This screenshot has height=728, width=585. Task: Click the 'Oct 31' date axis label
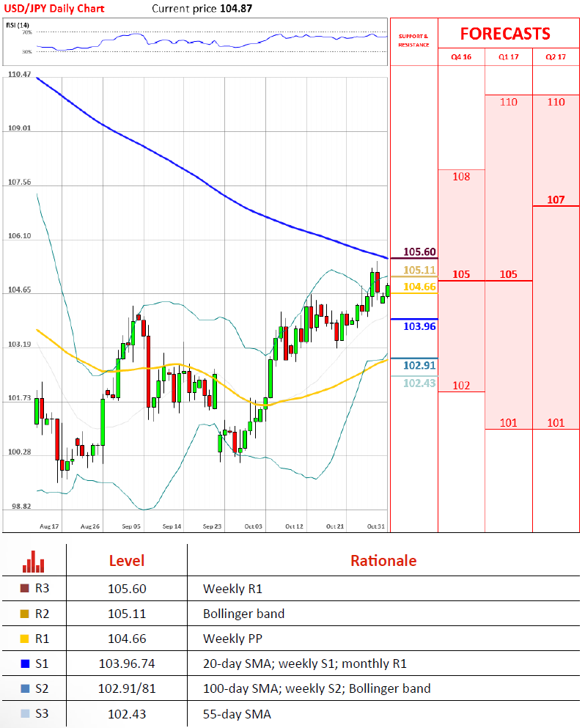[375, 526]
